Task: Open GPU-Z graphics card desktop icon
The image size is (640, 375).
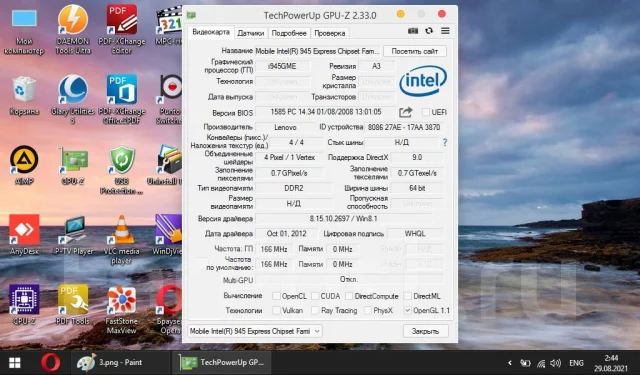Action: (73, 166)
